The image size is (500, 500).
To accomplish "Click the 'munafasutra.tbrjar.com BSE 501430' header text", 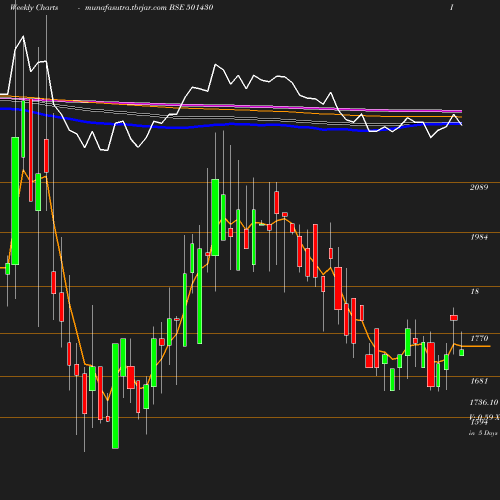I will click(x=149, y=7).
